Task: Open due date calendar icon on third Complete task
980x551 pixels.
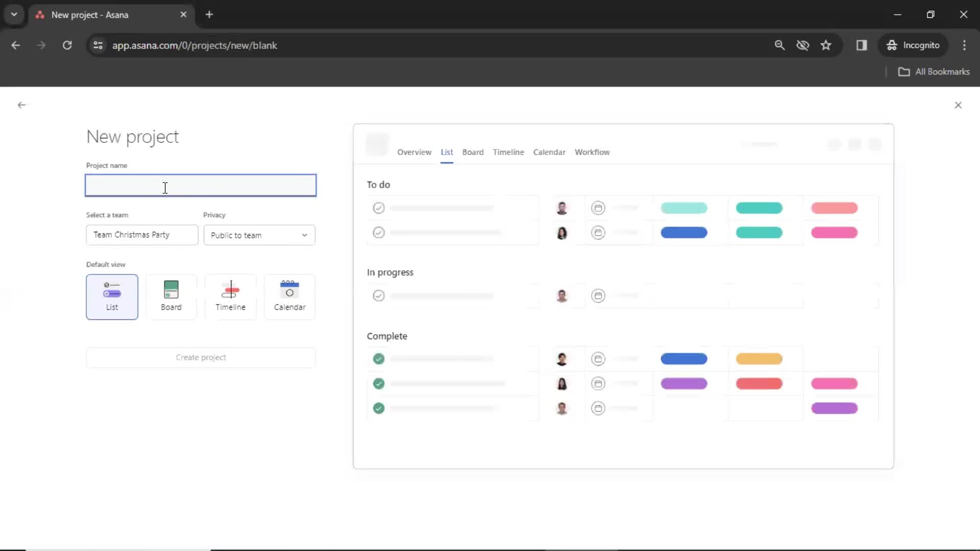Action: pyautogui.click(x=598, y=409)
